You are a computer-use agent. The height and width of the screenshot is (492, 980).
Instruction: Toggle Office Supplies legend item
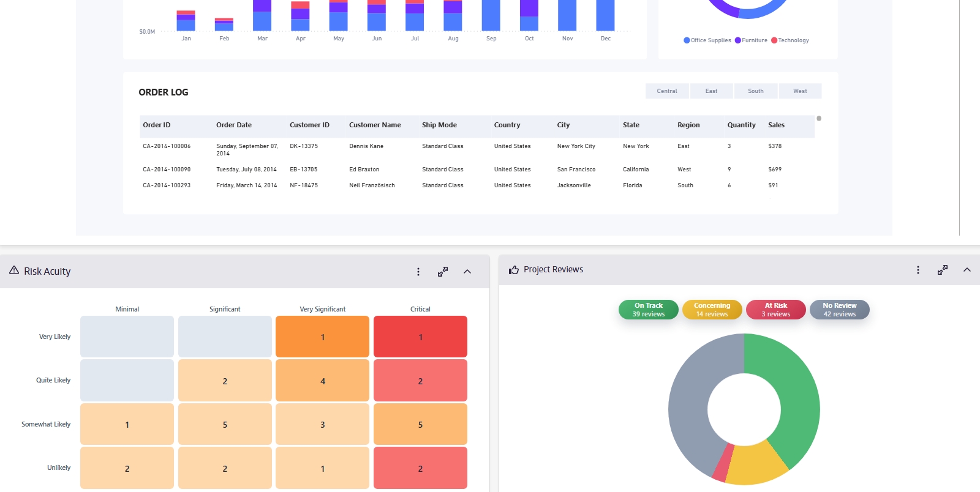[707, 40]
